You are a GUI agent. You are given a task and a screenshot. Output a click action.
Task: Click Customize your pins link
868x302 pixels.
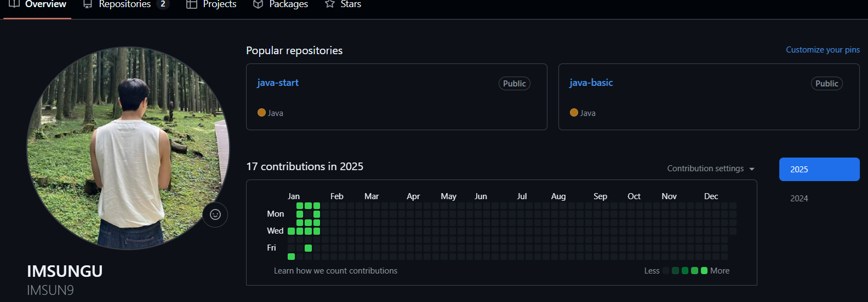[823, 50]
